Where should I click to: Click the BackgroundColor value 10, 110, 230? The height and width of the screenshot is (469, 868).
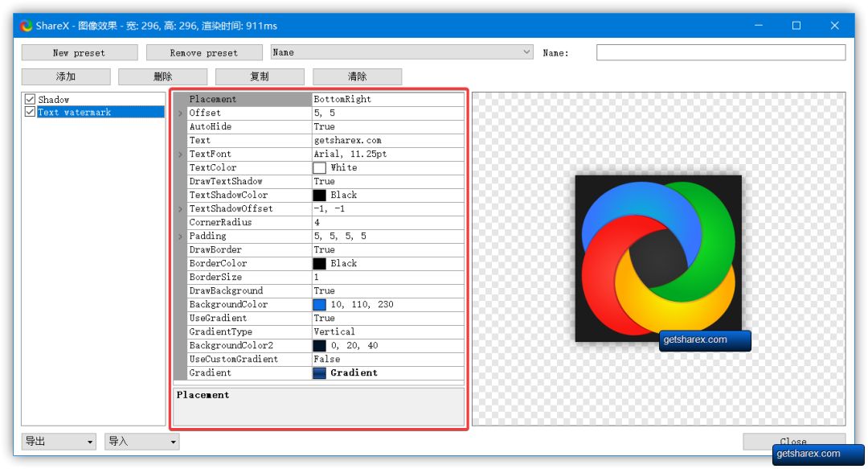click(x=362, y=304)
